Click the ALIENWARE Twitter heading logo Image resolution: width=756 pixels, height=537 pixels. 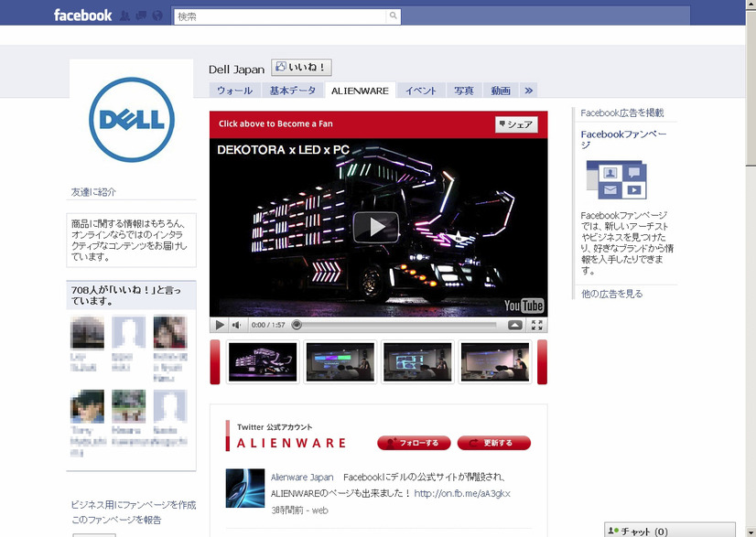(x=291, y=443)
